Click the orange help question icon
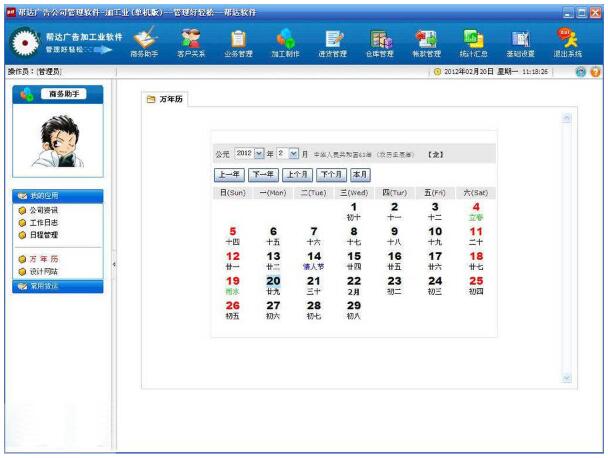This screenshot has height=458, width=608. coord(595,72)
